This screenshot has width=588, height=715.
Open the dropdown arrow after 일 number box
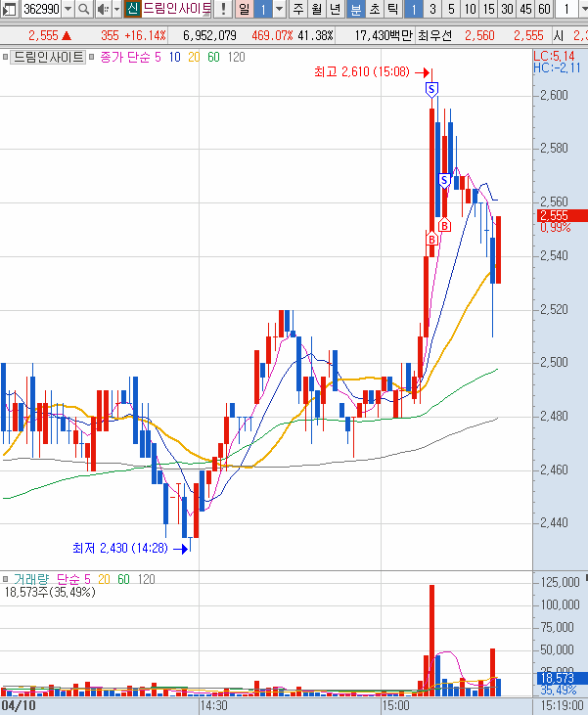click(x=280, y=10)
